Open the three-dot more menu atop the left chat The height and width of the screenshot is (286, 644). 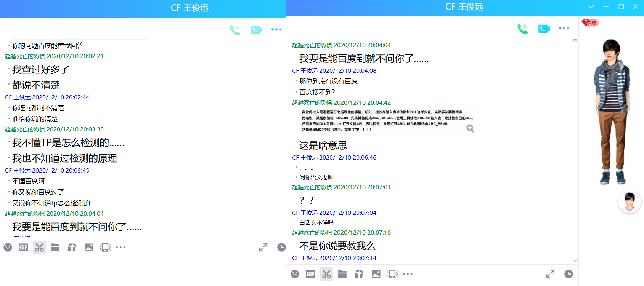[276, 30]
